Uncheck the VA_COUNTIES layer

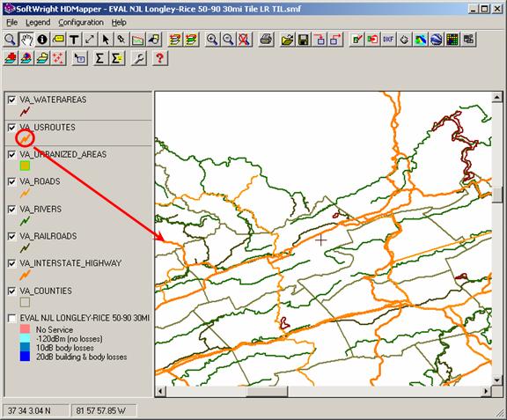point(12,291)
